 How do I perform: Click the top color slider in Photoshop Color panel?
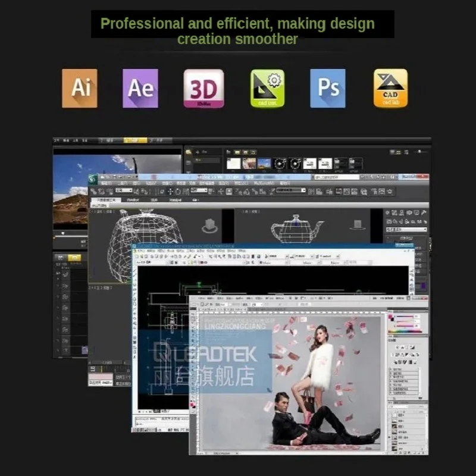click(405, 317)
